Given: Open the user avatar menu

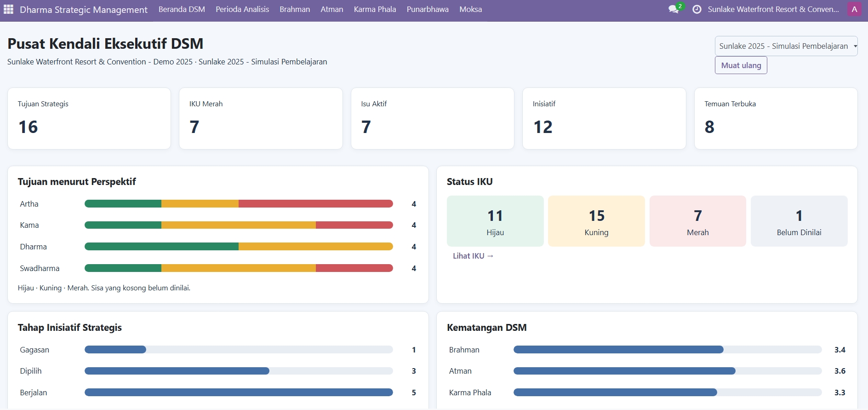Looking at the screenshot, I should (854, 9).
